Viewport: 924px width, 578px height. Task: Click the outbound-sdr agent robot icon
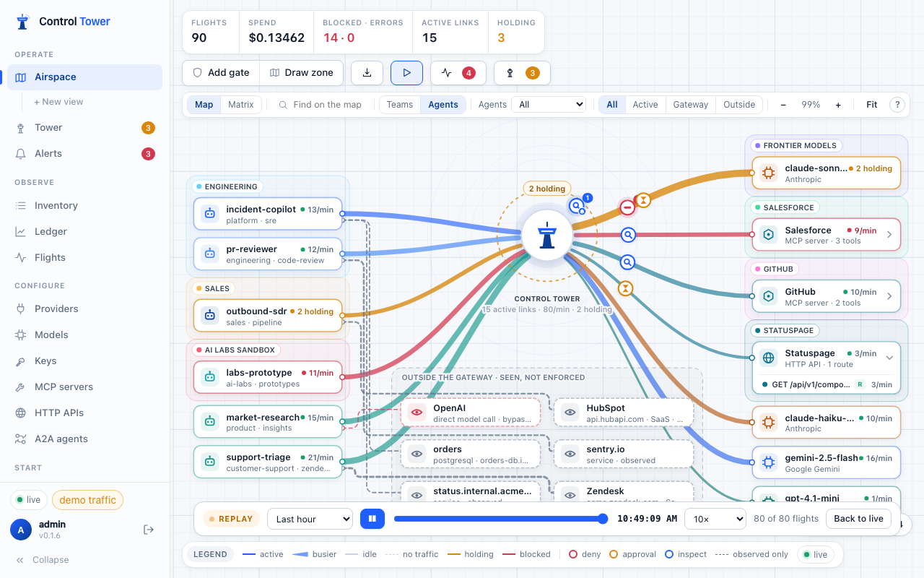210,316
